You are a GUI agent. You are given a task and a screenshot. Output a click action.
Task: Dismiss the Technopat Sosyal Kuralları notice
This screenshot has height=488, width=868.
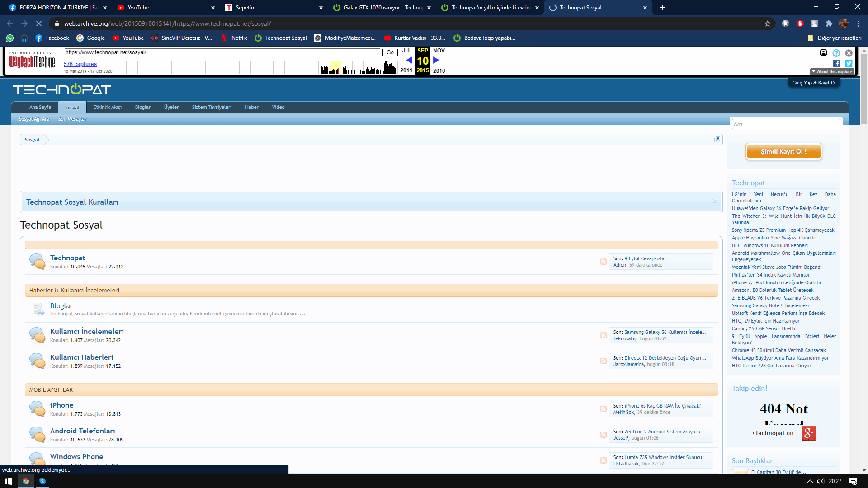(715, 202)
